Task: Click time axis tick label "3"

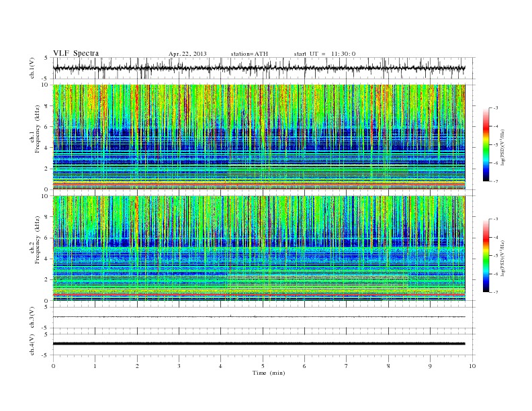Action: tap(179, 366)
